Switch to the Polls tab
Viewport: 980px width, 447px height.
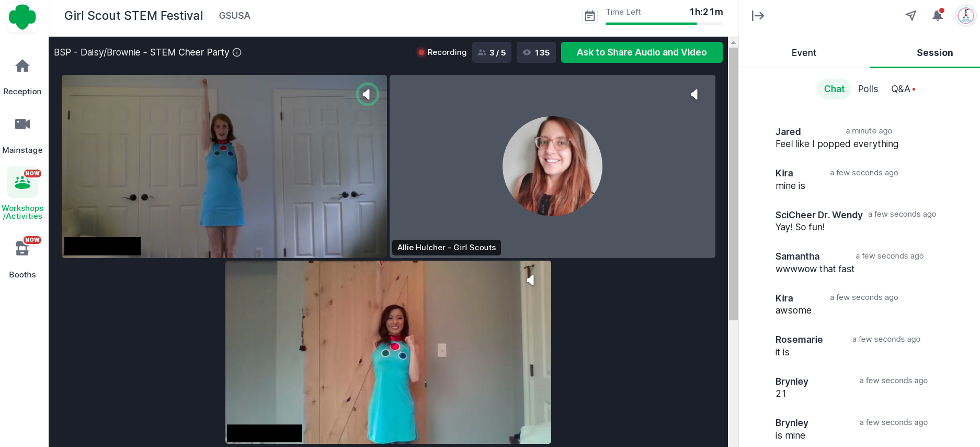coord(868,89)
